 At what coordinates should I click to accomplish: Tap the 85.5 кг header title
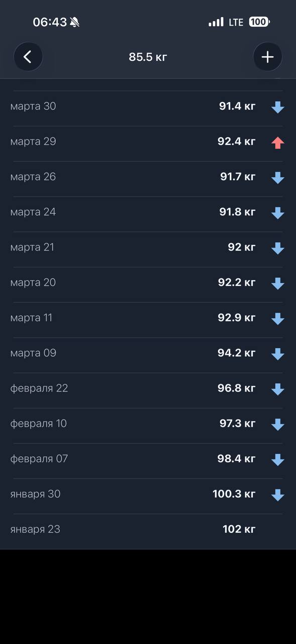pyautogui.click(x=148, y=57)
